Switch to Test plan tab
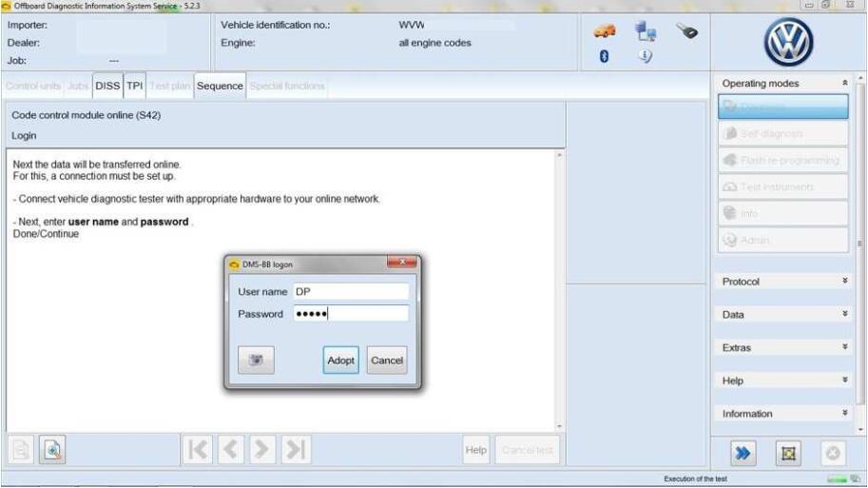The image size is (868, 488). pyautogui.click(x=170, y=86)
